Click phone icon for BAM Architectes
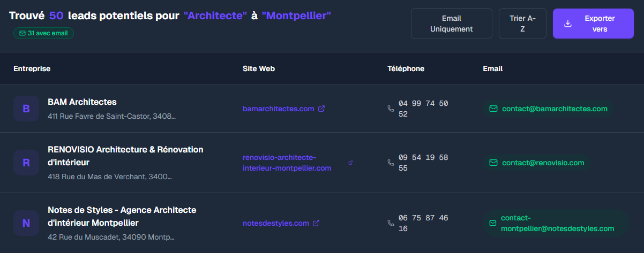The image size is (644, 253). click(x=391, y=109)
